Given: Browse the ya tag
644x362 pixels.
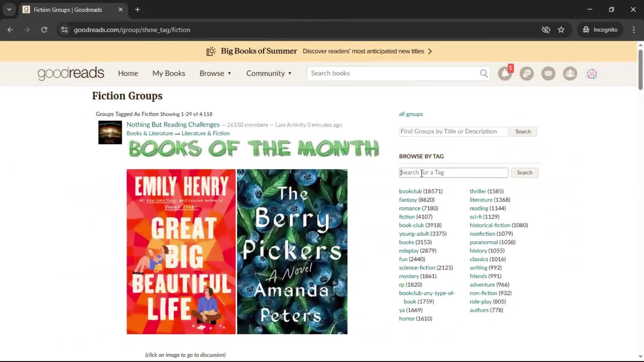Looking at the screenshot, I should coord(402,310).
